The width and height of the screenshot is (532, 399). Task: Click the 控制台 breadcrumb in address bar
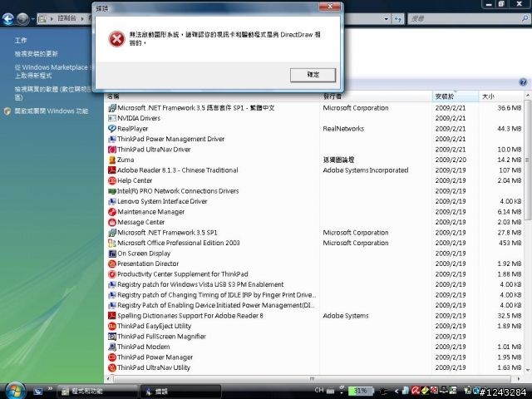66,18
